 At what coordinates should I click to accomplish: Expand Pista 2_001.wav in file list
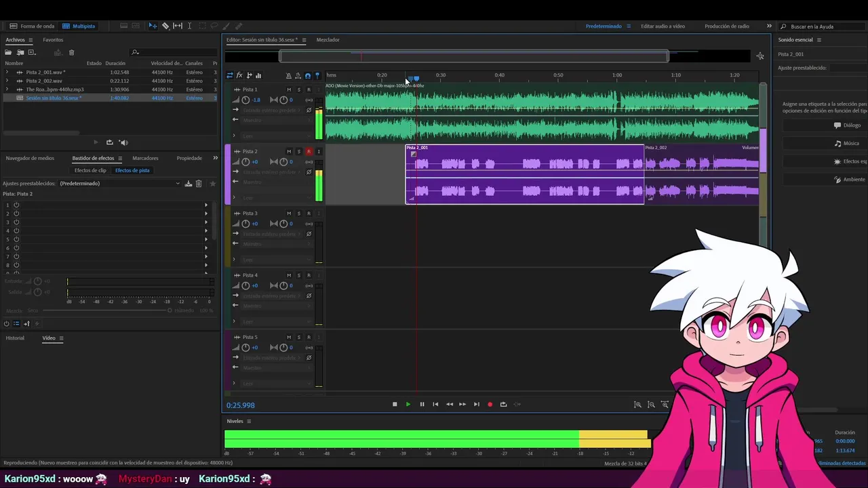coord(7,72)
